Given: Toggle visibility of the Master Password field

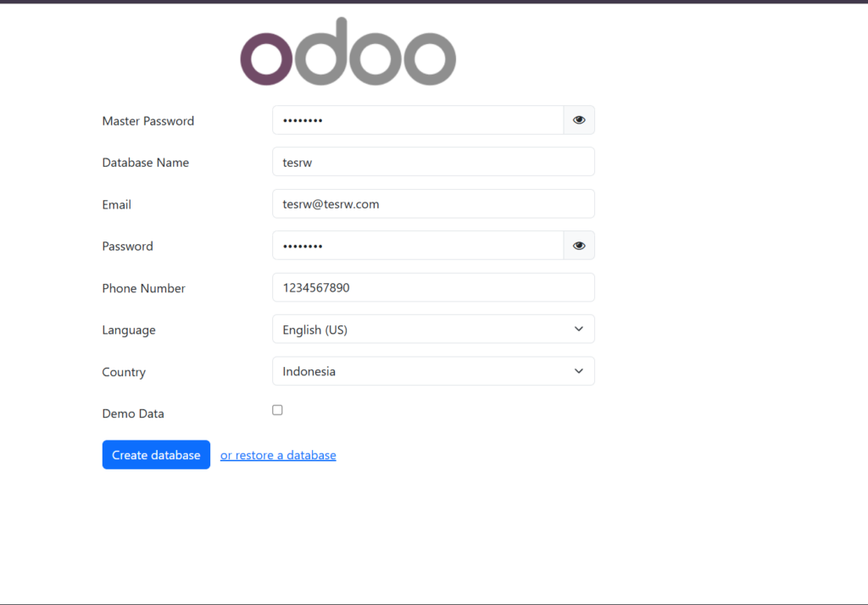Looking at the screenshot, I should pyautogui.click(x=579, y=119).
